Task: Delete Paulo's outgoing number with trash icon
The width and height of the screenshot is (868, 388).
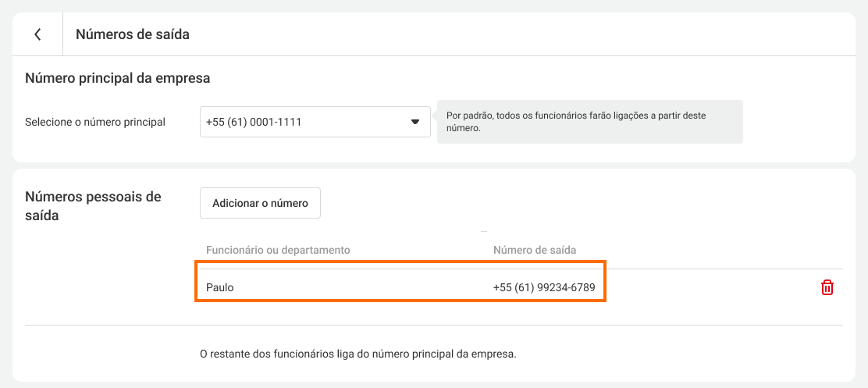Action: (827, 287)
